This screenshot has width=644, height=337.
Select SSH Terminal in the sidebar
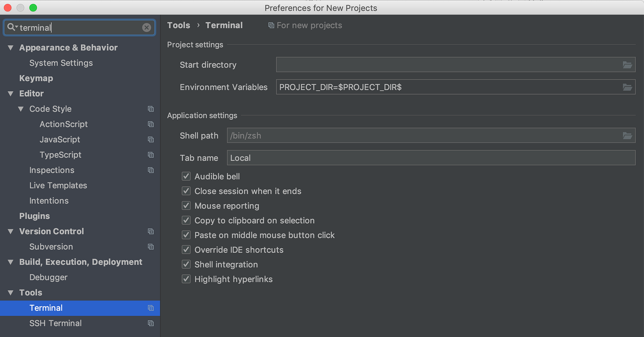pos(55,323)
